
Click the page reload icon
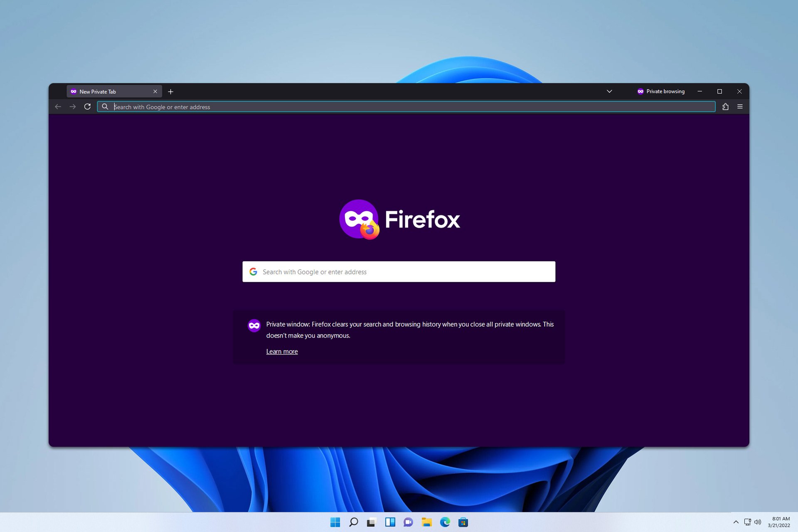tap(87, 106)
